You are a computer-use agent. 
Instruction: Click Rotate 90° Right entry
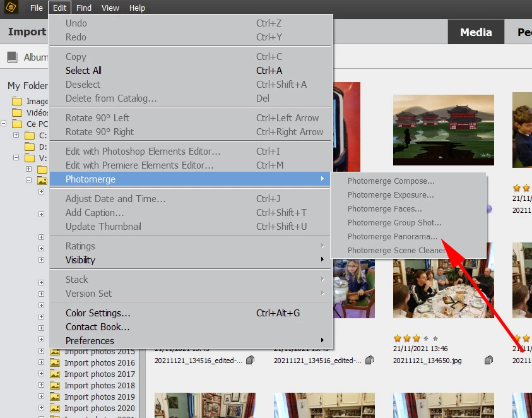pos(191,132)
